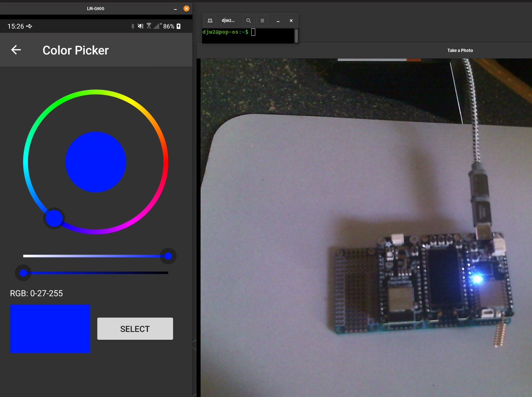Screen dimensions: 532x397
Task: Minimize the terminal window
Action: [x=278, y=21]
